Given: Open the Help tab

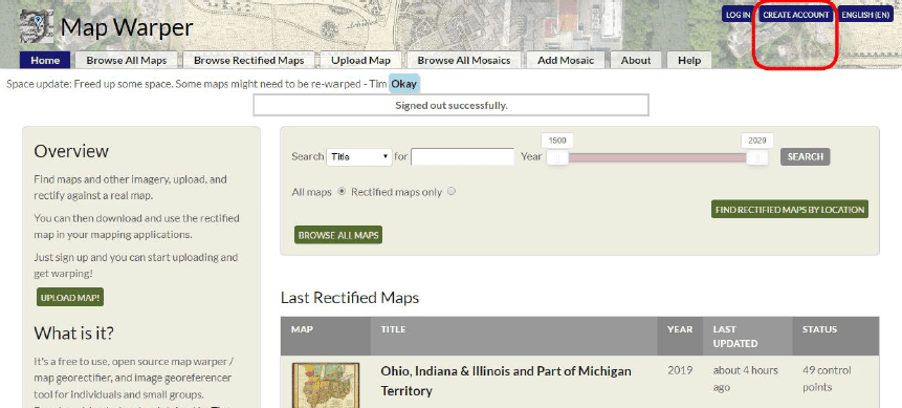Looking at the screenshot, I should pos(689,60).
